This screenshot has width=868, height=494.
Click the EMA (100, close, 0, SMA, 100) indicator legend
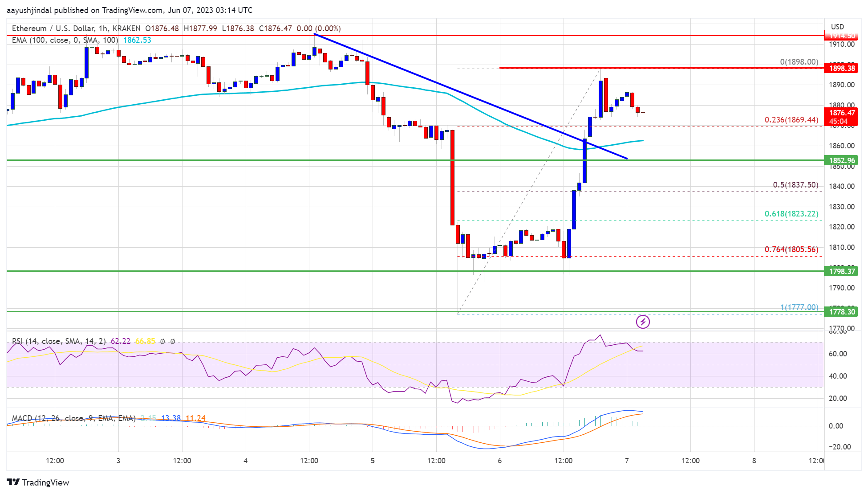tap(65, 40)
